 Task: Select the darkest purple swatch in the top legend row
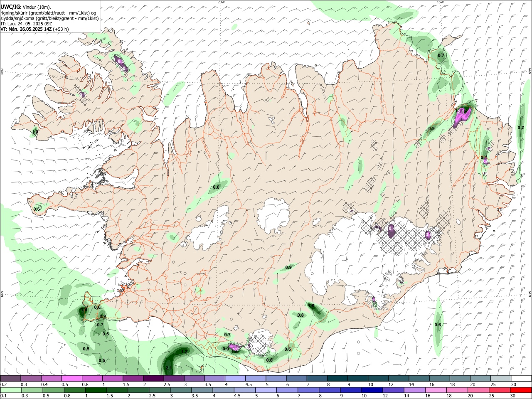(x=153, y=379)
